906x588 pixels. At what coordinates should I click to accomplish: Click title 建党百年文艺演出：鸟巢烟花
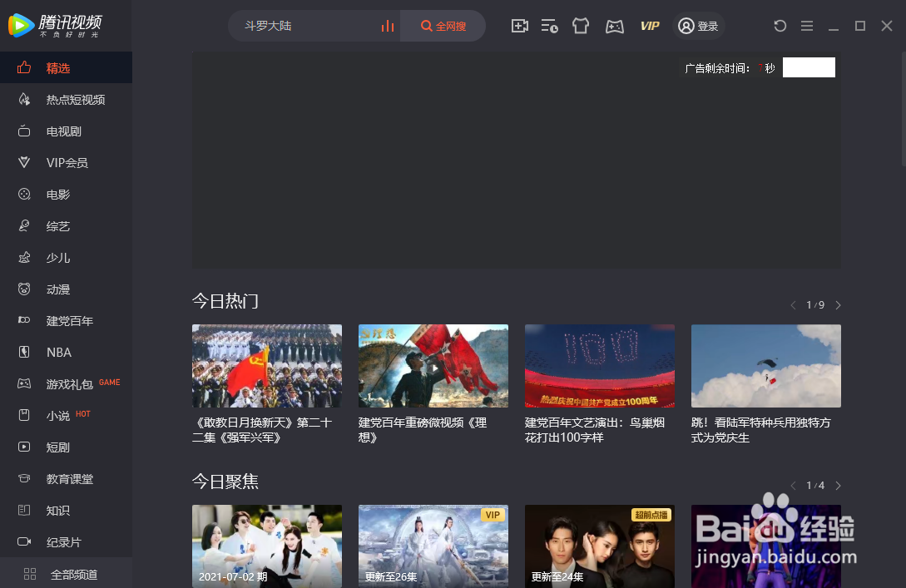pos(595,430)
